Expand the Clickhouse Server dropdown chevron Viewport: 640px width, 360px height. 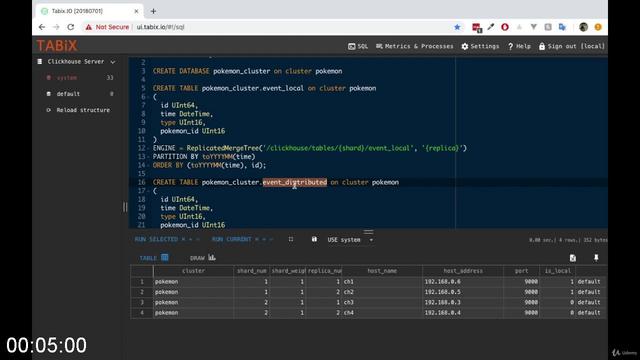(x=113, y=62)
